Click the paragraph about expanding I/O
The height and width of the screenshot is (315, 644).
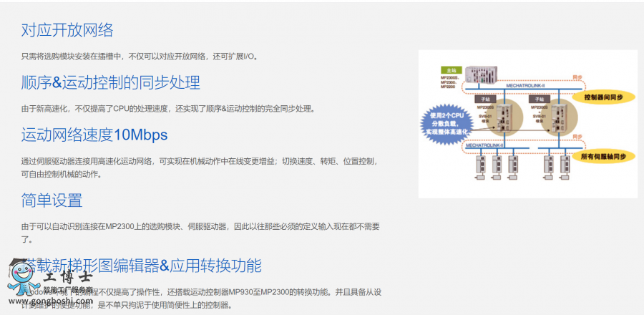tap(140, 56)
